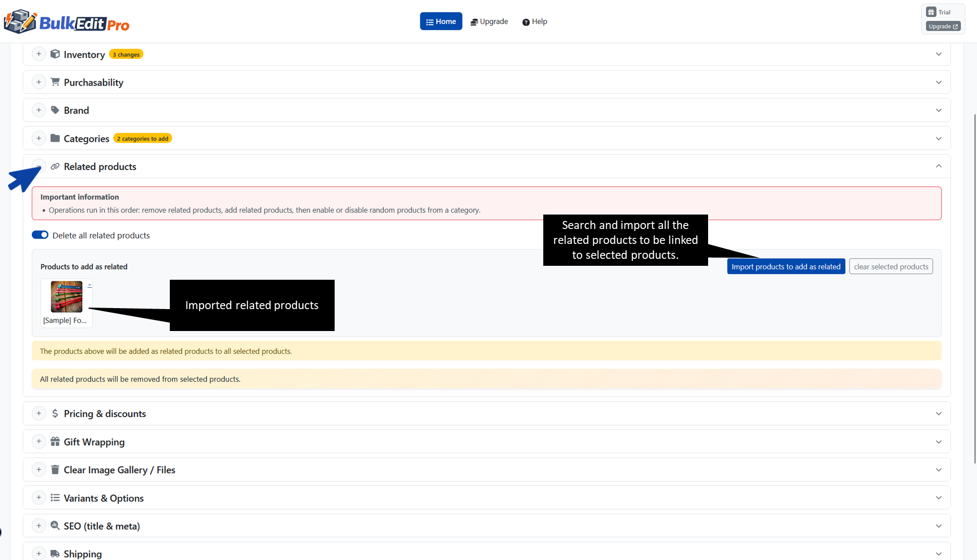This screenshot has width=977, height=560.
Task: Click the Brand tag icon
Action: pos(55,110)
